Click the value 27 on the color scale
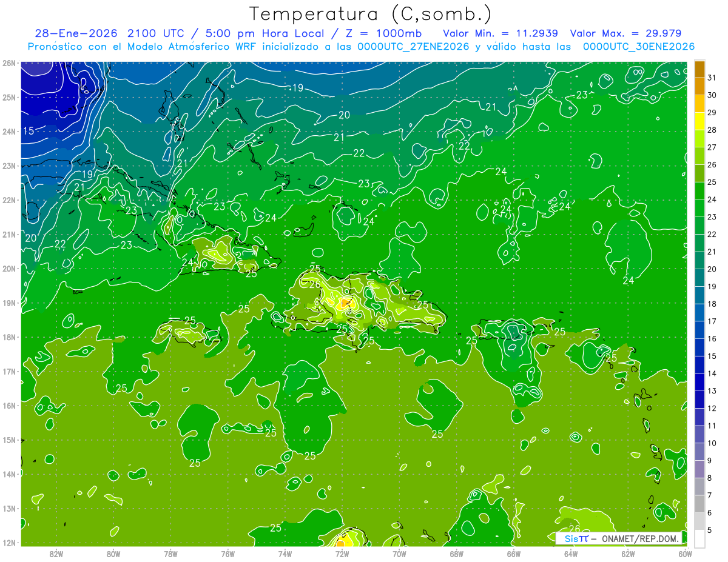Screen dimensions: 728x562 (x=712, y=147)
